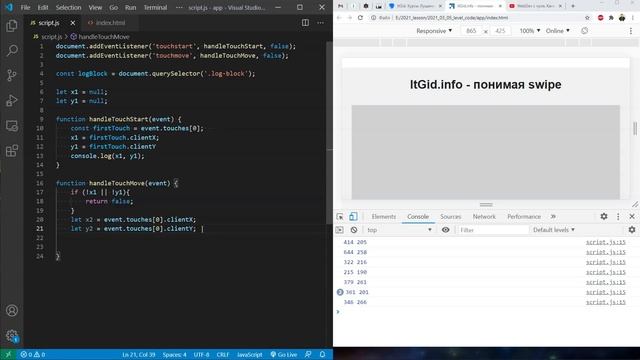Close the script.js editor tab
Image resolution: width=640 pixels, height=360 pixels.
[73, 23]
